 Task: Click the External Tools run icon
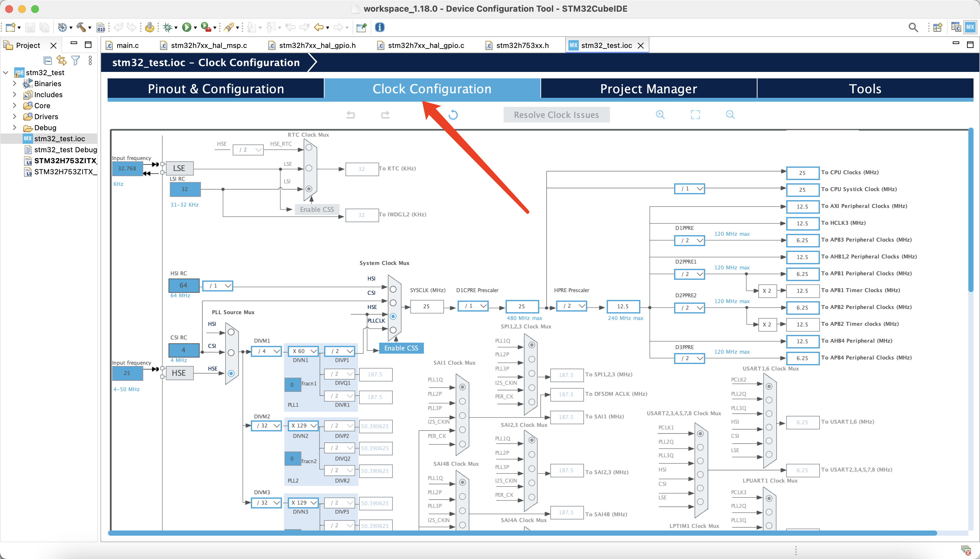pyautogui.click(x=206, y=27)
